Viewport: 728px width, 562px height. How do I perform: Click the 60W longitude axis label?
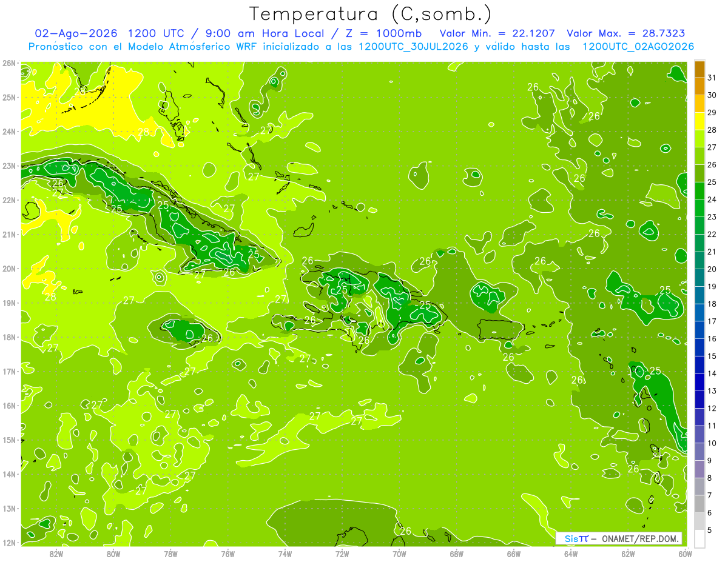coord(685,554)
